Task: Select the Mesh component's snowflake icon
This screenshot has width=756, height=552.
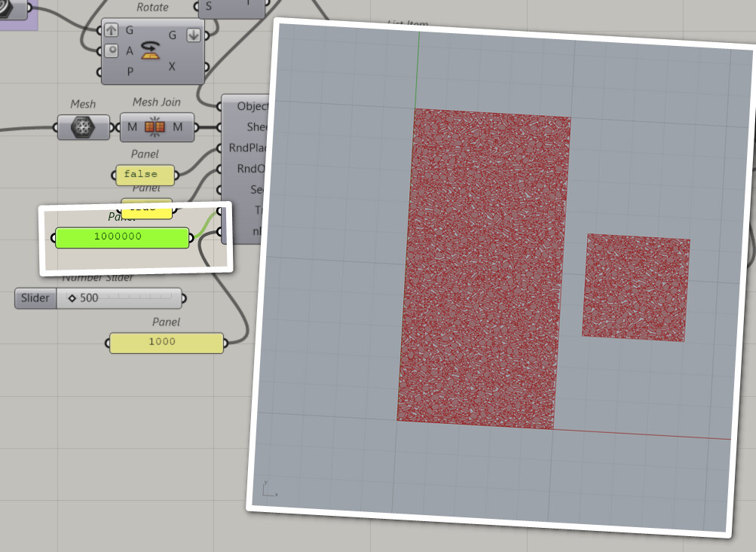Action: click(83, 127)
